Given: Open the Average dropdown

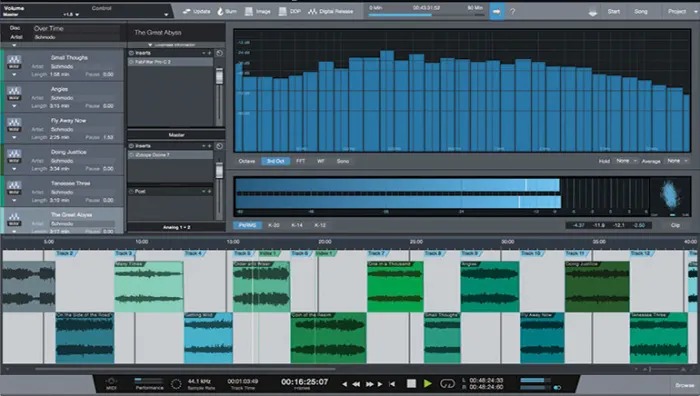Looking at the screenshot, I should pos(677,161).
